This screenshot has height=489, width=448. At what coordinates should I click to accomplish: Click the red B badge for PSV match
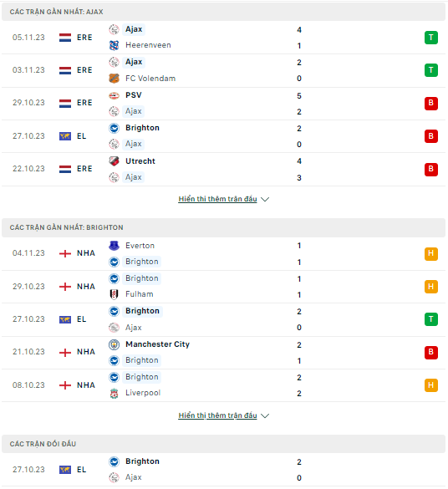(431, 103)
